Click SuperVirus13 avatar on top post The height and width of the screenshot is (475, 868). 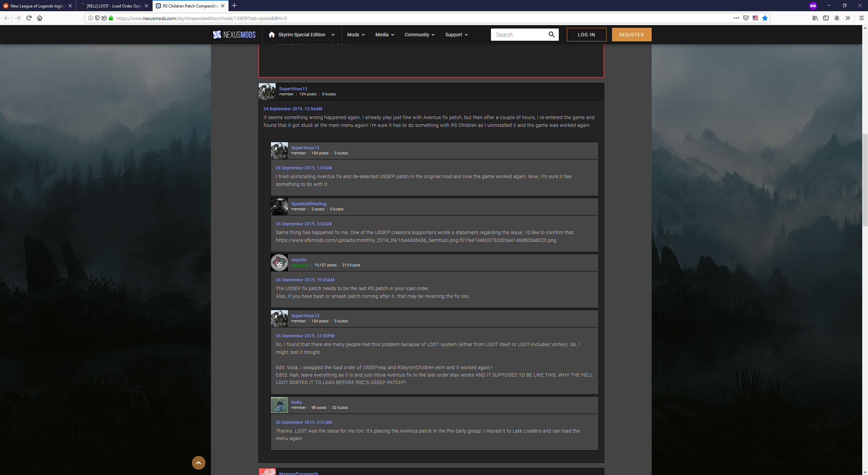[267, 92]
